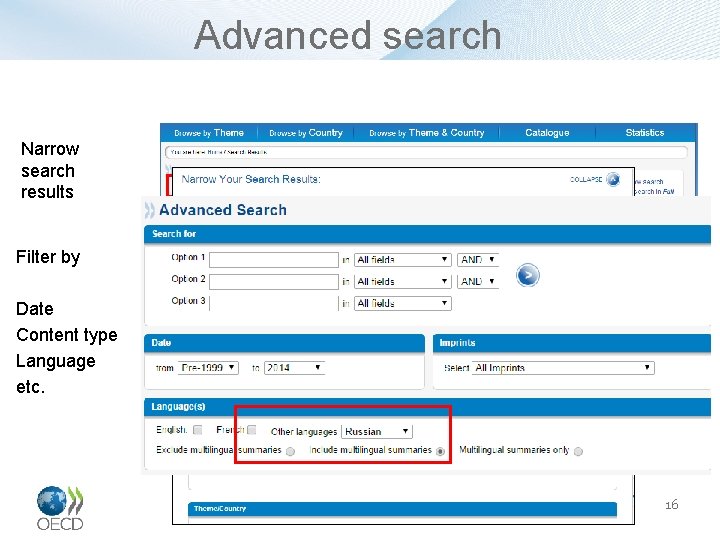Click the Search for section header
This screenshot has width=720, height=540.
428,234
